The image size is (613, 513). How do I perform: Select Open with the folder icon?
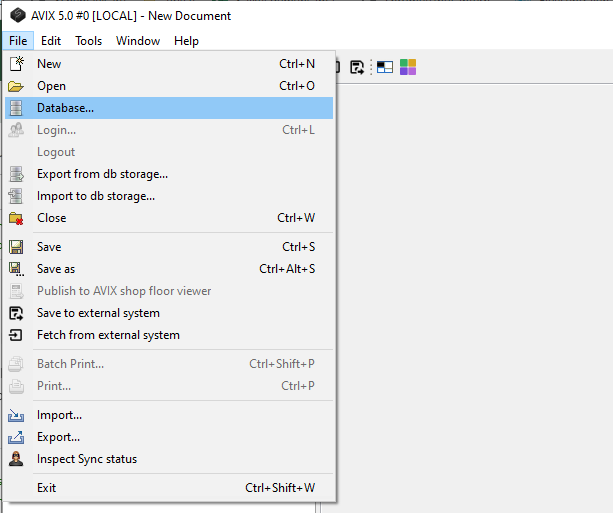coord(51,86)
